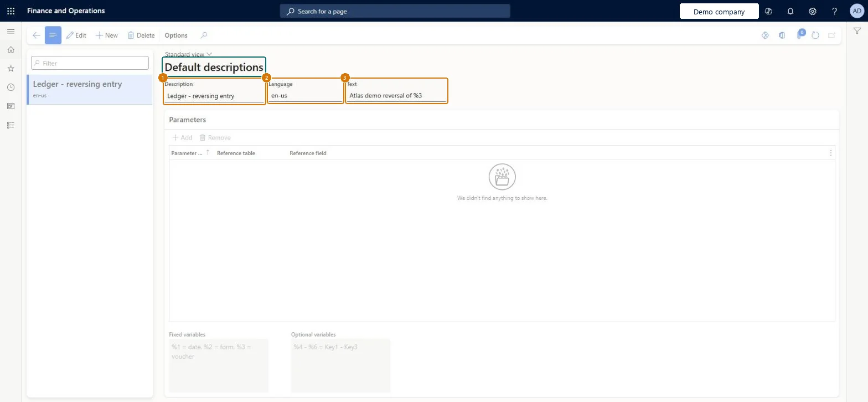The width and height of the screenshot is (868, 402).
Task: Toggle the list view button
Action: [53, 35]
